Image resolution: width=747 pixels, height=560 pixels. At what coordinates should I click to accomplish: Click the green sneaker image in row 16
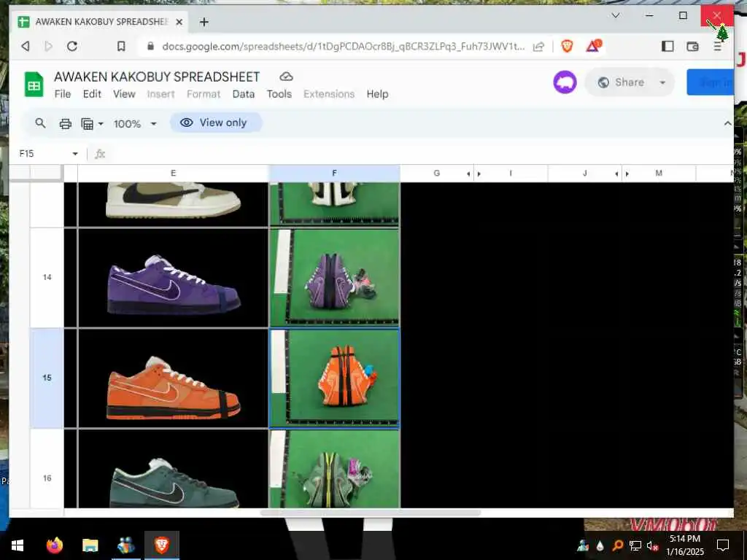click(x=174, y=483)
